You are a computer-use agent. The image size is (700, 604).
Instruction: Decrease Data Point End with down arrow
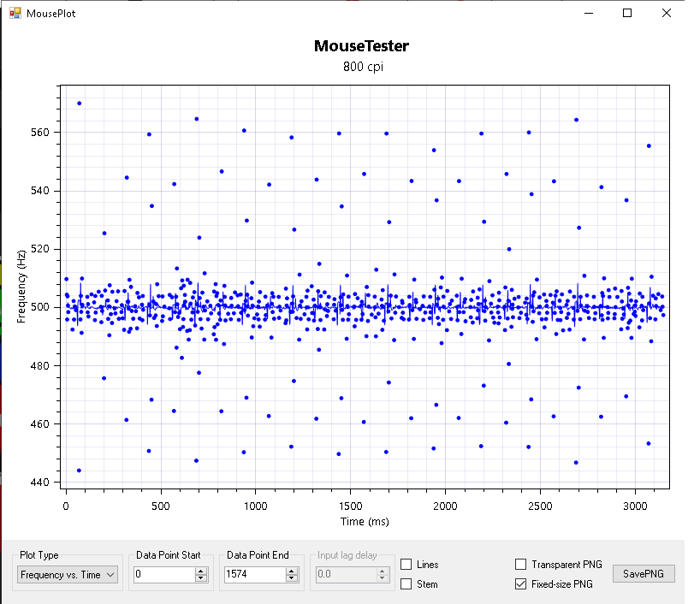(292, 579)
